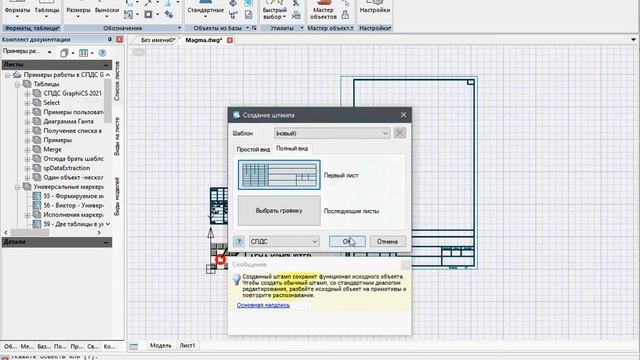Confirm stamp creation with OK

pyautogui.click(x=347, y=242)
